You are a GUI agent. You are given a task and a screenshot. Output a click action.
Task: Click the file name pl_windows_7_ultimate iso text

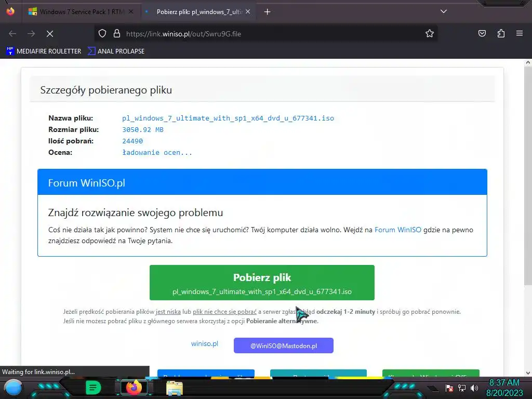click(228, 118)
